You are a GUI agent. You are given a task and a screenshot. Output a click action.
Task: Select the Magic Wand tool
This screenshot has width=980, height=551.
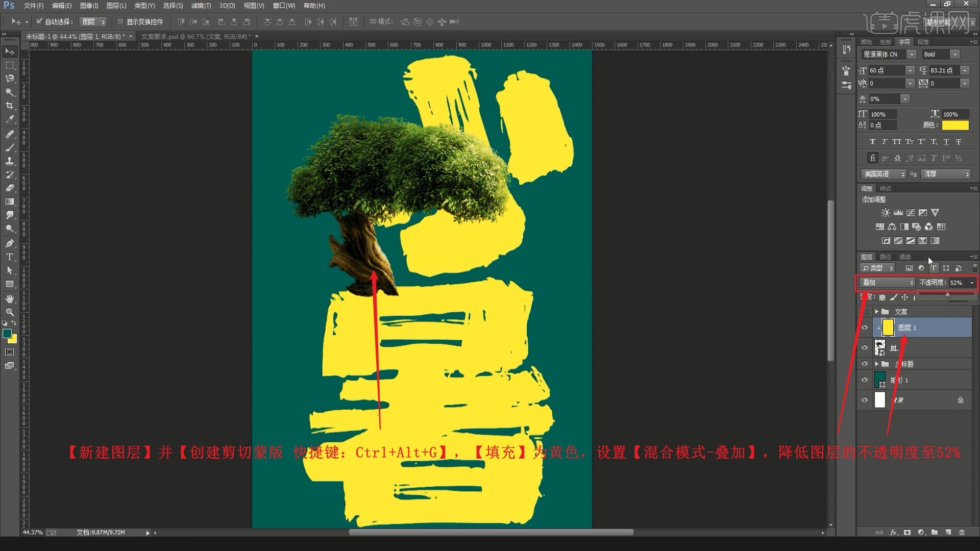[10, 92]
